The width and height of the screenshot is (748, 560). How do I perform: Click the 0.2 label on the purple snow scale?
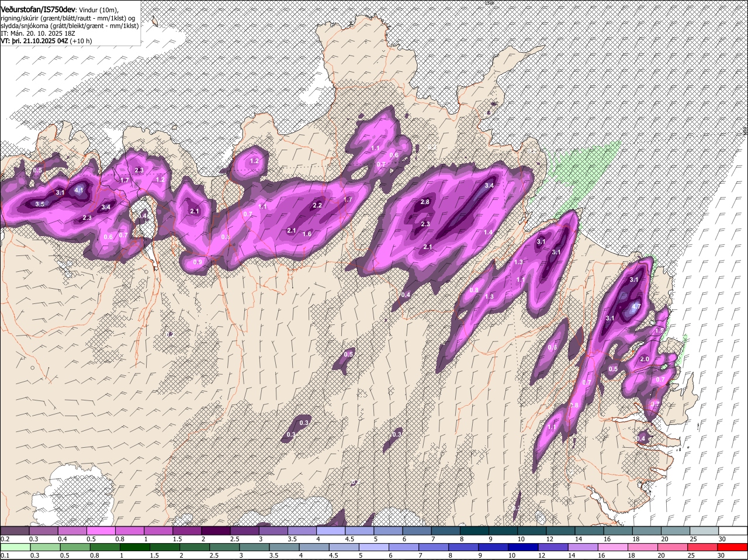coord(5,539)
